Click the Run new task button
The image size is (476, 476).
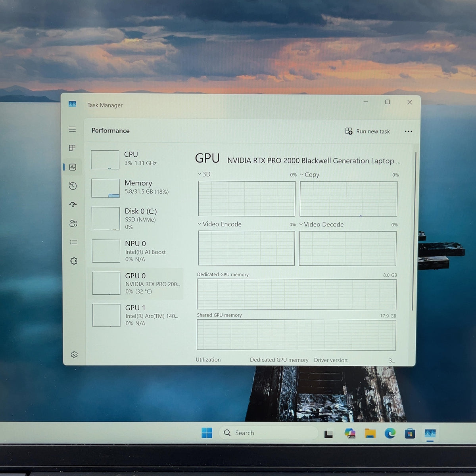[x=368, y=131]
